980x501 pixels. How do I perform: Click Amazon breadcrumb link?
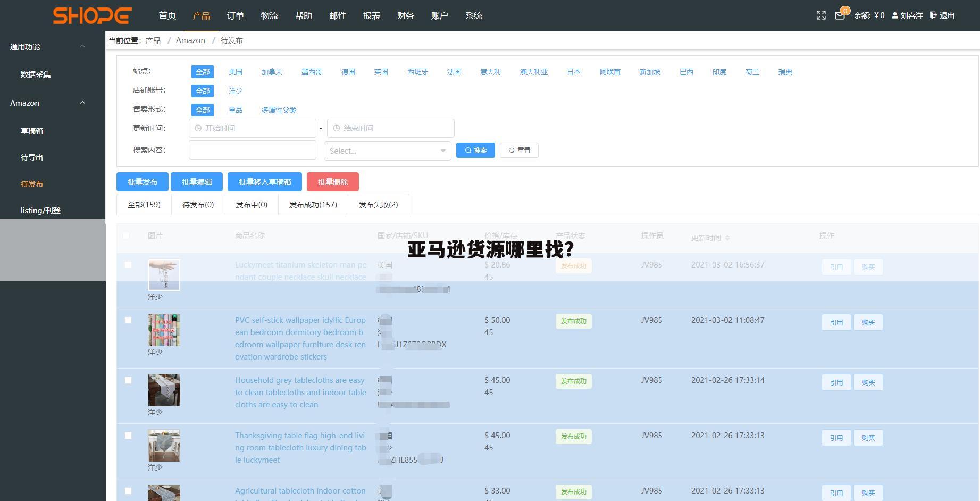(x=190, y=40)
